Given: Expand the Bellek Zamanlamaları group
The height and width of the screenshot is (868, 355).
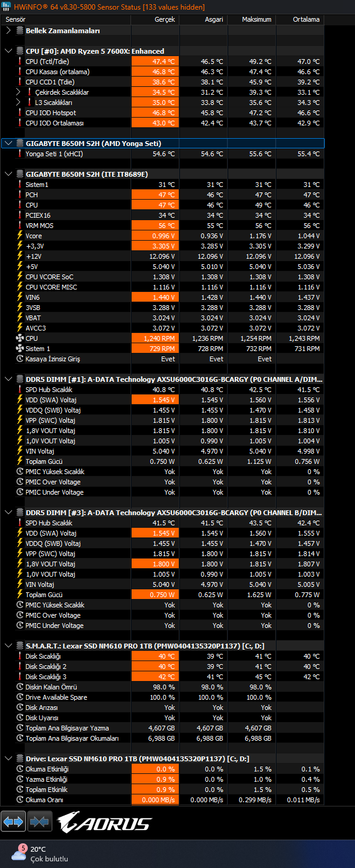Looking at the screenshot, I should [8, 30].
